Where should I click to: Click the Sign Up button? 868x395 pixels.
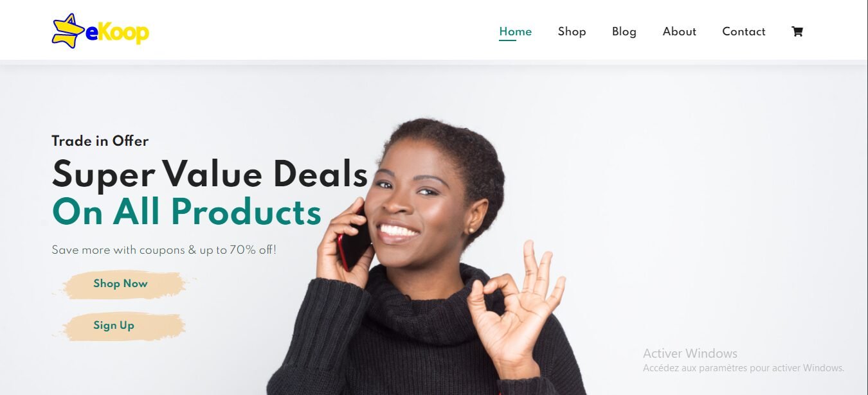pyautogui.click(x=114, y=326)
